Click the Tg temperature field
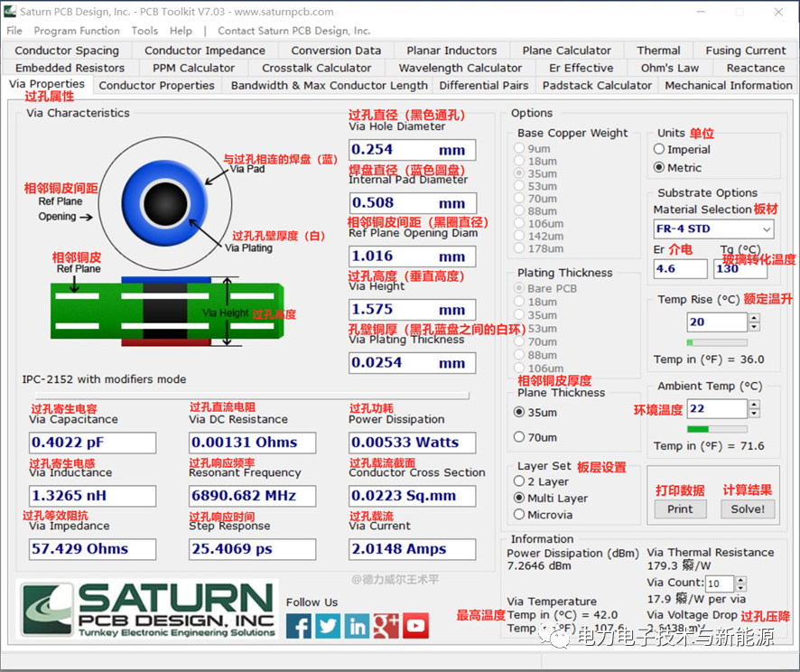800x672 pixels. [740, 269]
